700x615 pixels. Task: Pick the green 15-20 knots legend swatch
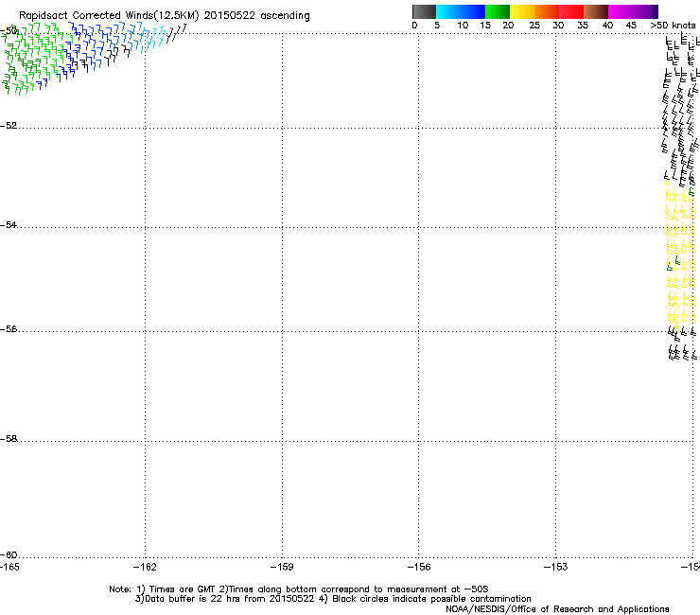point(498,11)
